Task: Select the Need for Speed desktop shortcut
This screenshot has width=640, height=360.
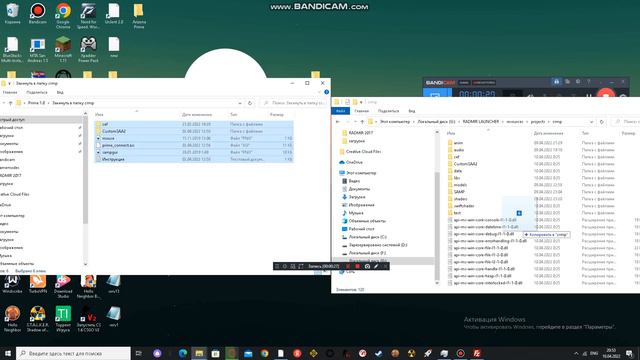Action: coord(88,16)
